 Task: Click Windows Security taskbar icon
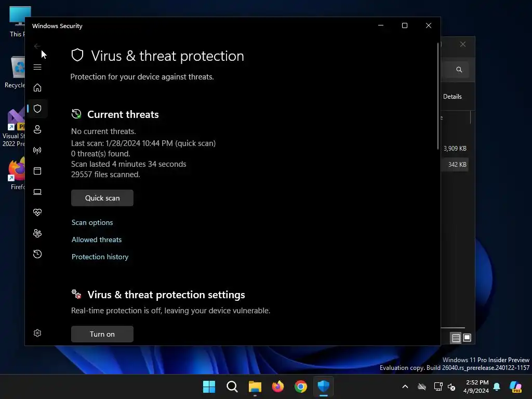[324, 387]
